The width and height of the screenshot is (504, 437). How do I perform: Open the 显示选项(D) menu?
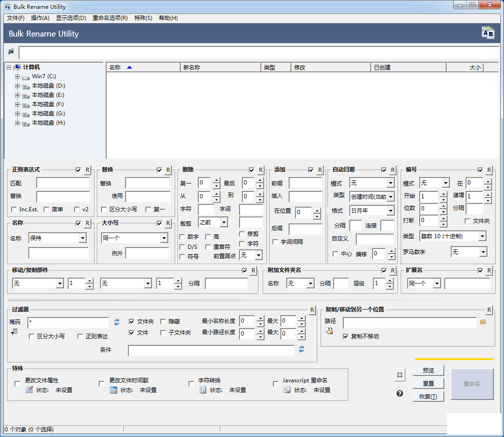click(71, 18)
